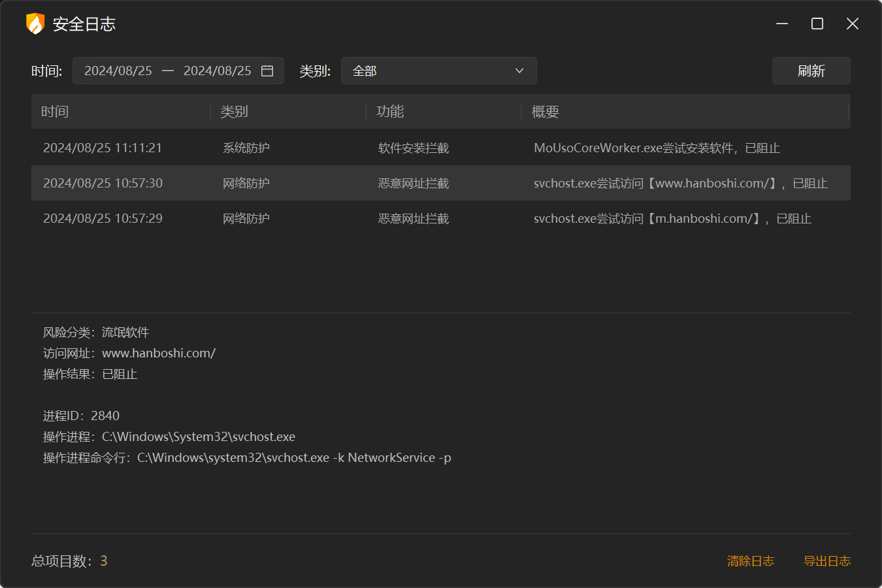Image resolution: width=882 pixels, height=588 pixels.
Task: Select log row timestamped 11:11:21
Action: (x=441, y=148)
